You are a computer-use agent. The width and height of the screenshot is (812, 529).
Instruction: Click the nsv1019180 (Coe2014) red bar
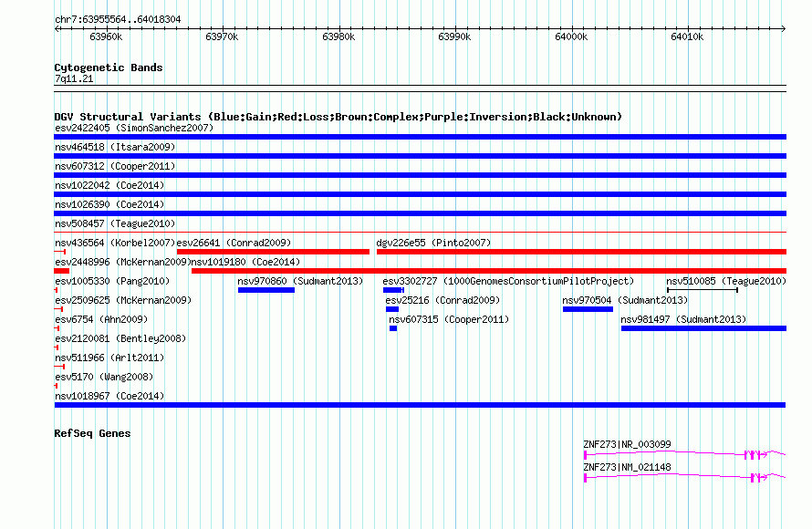[x=489, y=271]
